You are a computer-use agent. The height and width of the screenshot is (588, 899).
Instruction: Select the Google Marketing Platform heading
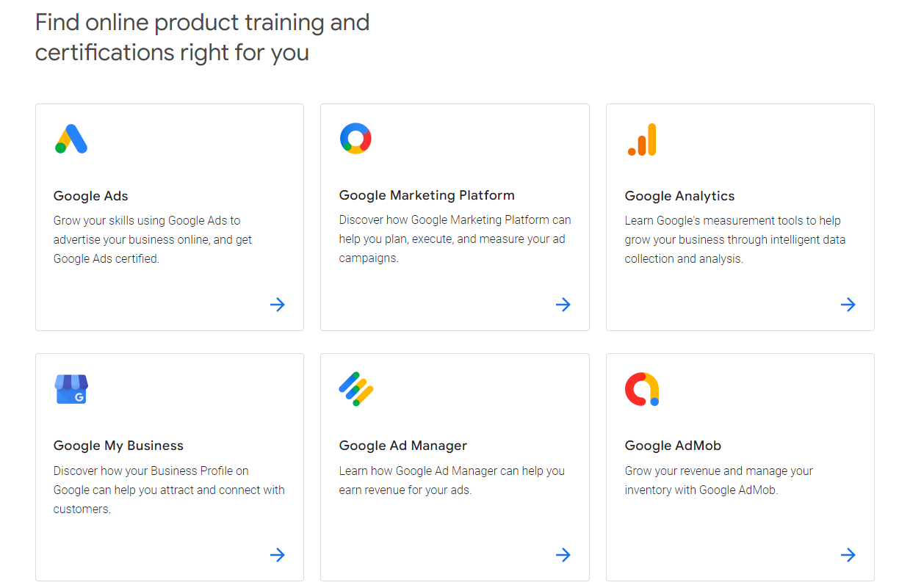pyautogui.click(x=427, y=195)
